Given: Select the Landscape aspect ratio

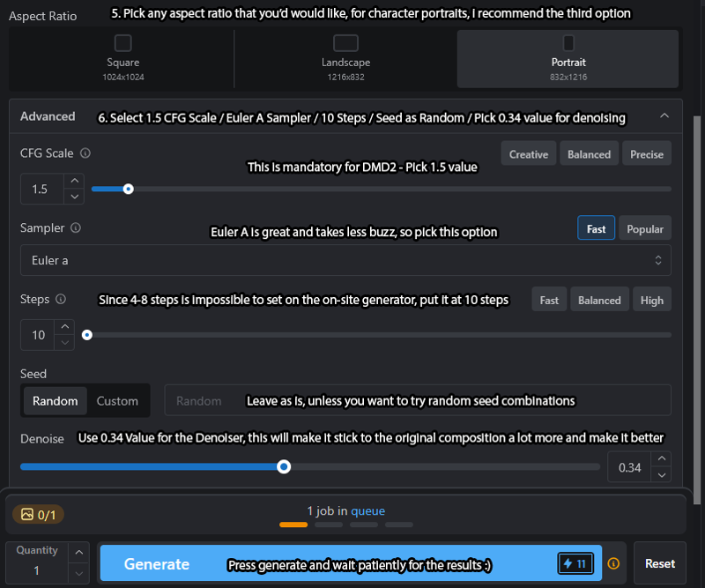Looking at the screenshot, I should 345,59.
